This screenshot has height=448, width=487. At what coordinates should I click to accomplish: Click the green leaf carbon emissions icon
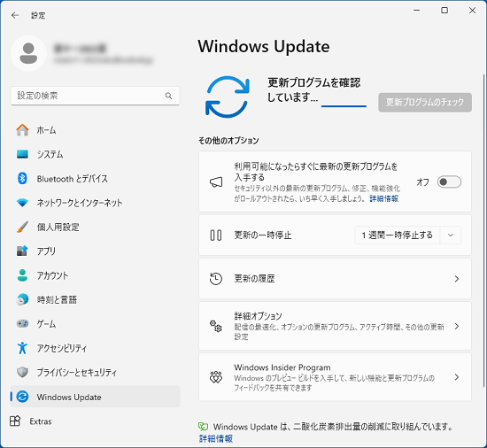[203, 427]
